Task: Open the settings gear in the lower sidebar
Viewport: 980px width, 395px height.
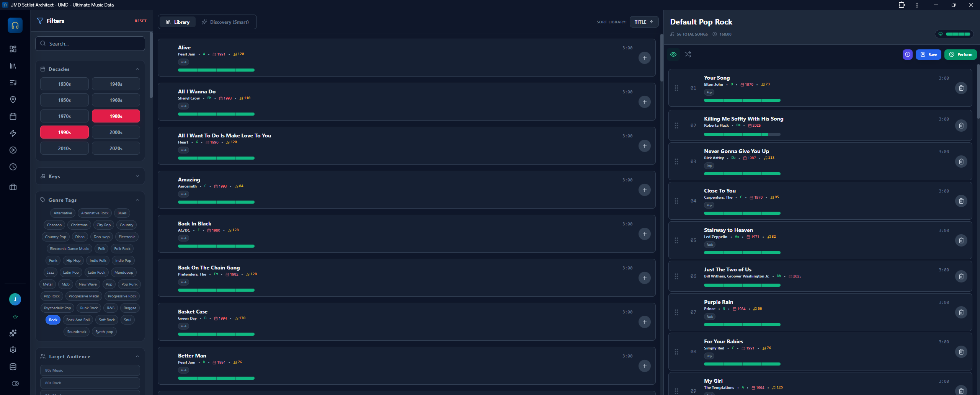Action: (13, 350)
